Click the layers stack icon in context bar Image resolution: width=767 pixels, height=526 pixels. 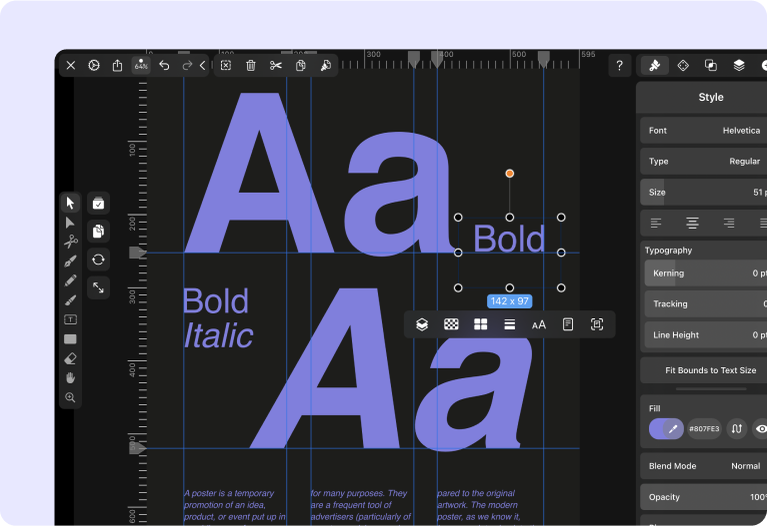(x=422, y=324)
